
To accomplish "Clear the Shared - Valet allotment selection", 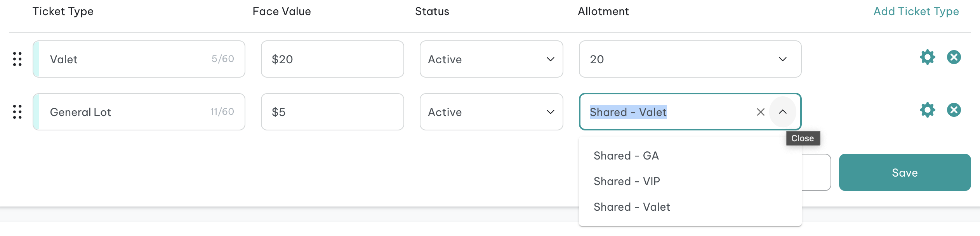I will tap(760, 112).
